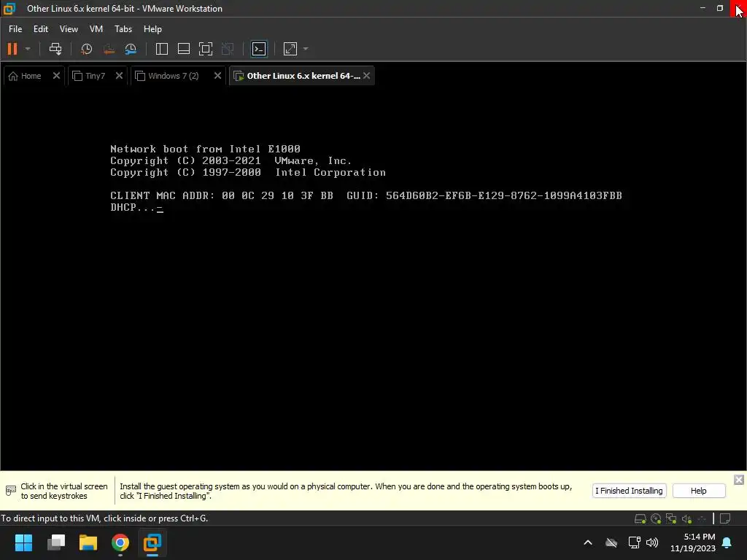Screen dimensions: 747x560
Task: Click the VMware logo in title bar
Action: 9,8
